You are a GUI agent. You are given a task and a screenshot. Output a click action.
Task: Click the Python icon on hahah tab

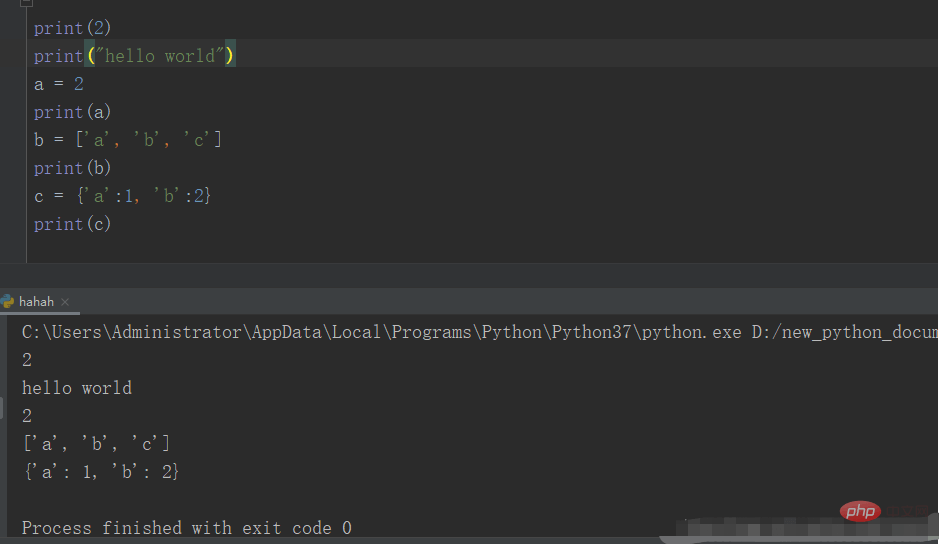[7, 301]
